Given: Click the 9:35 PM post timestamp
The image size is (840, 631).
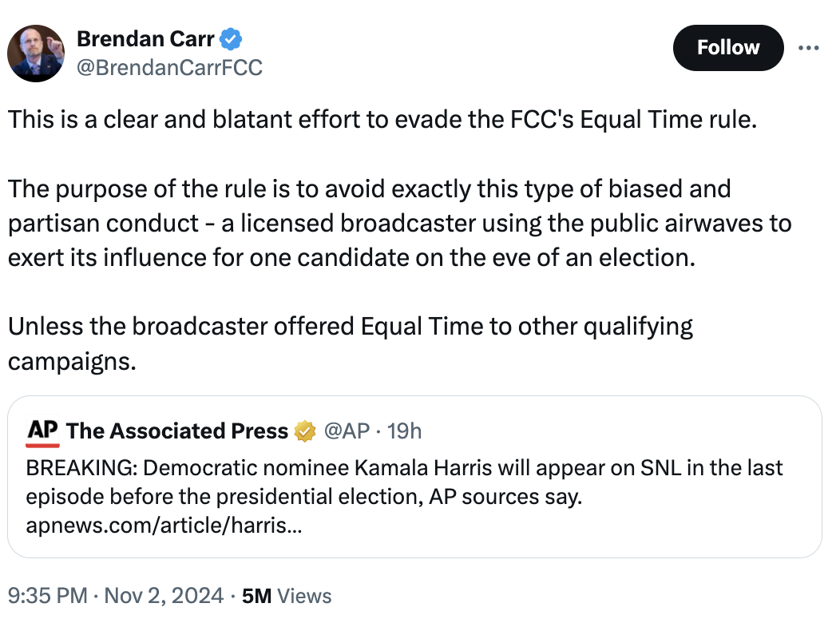Looking at the screenshot, I should pos(46,596).
